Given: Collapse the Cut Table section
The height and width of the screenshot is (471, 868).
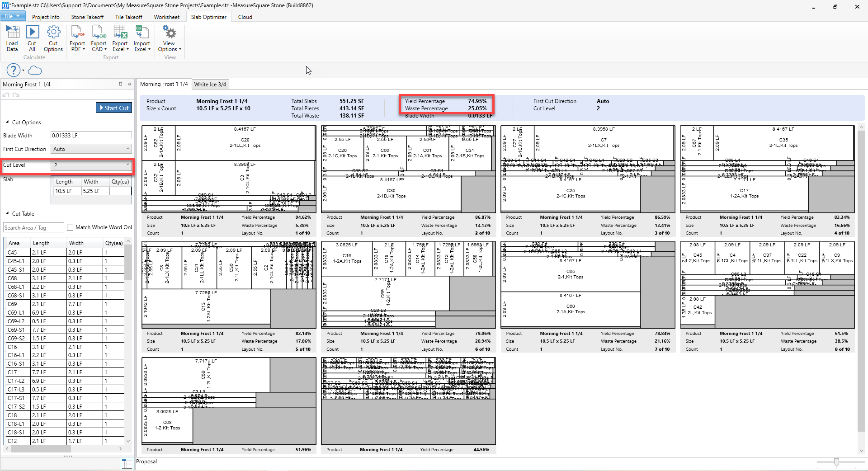Looking at the screenshot, I should coord(7,214).
